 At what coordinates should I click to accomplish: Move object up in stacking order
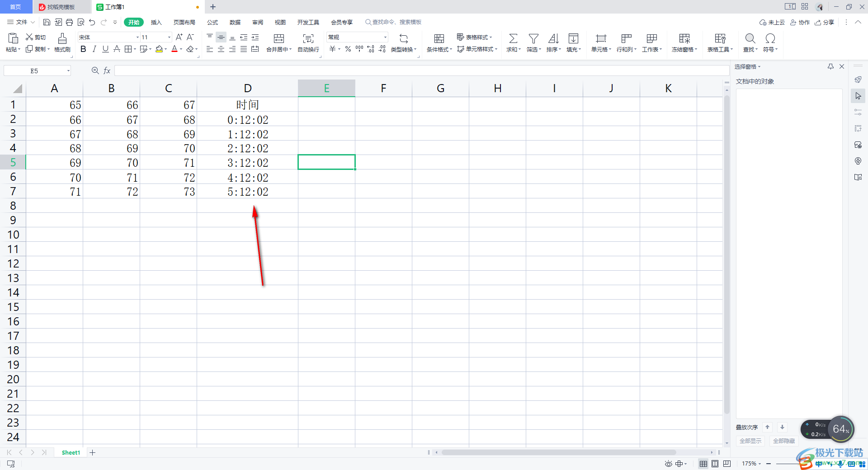pyautogui.click(x=767, y=427)
